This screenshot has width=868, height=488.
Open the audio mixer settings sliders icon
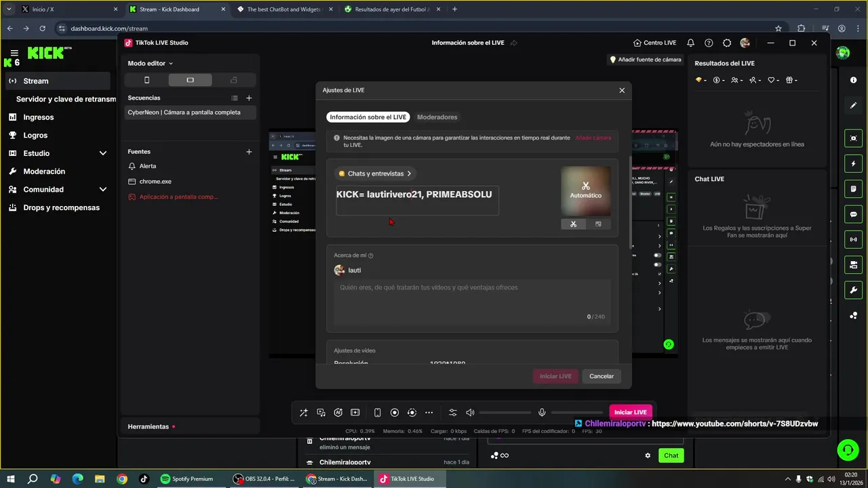453,412
